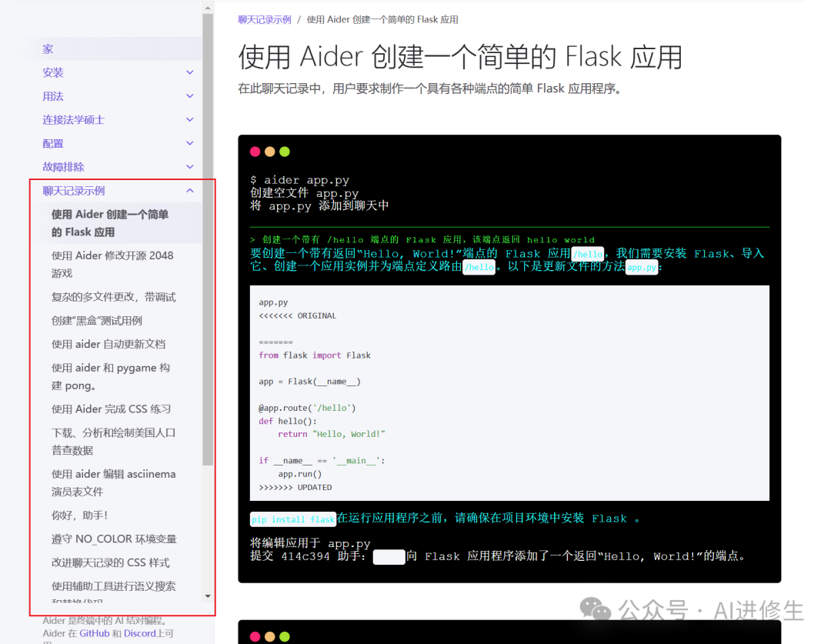Click the '$ aider app.py' command text
This screenshot has width=831, height=644.
(299, 180)
